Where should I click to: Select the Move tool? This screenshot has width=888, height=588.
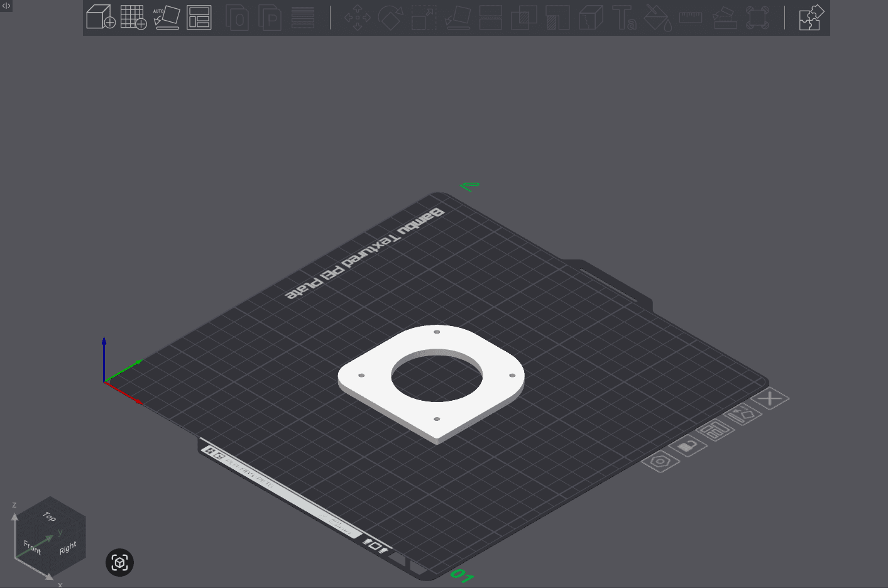(x=356, y=18)
